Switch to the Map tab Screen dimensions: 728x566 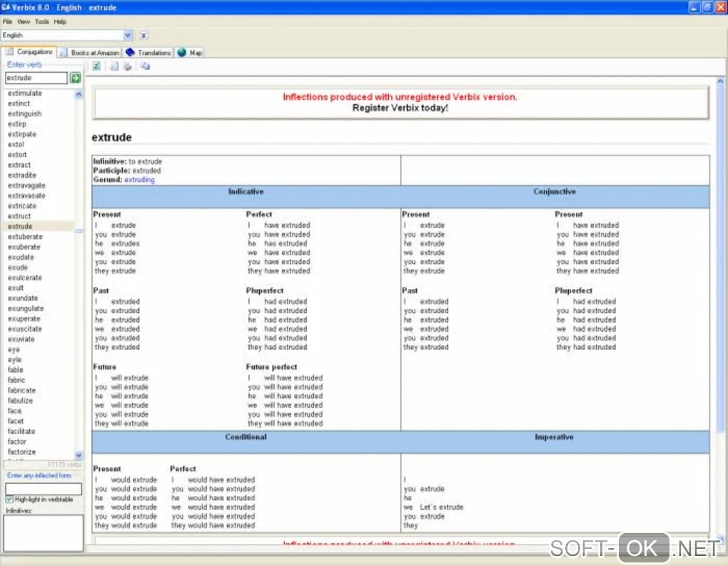190,53
